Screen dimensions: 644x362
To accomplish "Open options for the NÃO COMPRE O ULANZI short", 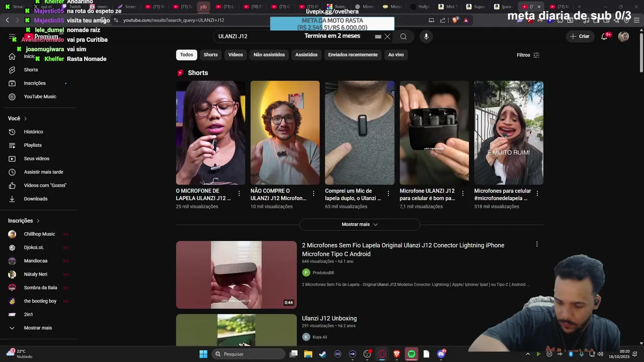I will click(313, 194).
